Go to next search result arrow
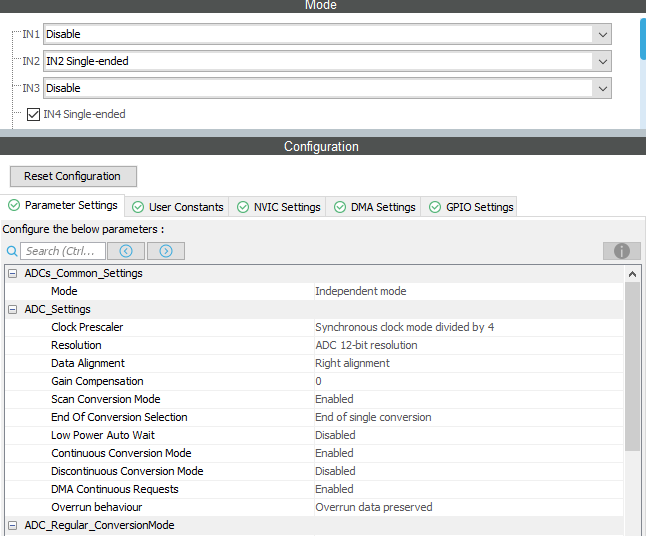646x536 pixels. (x=166, y=251)
